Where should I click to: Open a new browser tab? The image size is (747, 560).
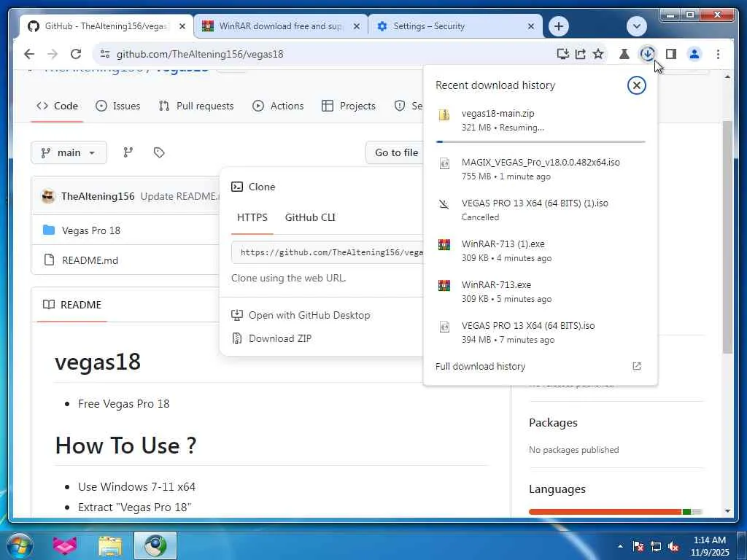(x=559, y=26)
